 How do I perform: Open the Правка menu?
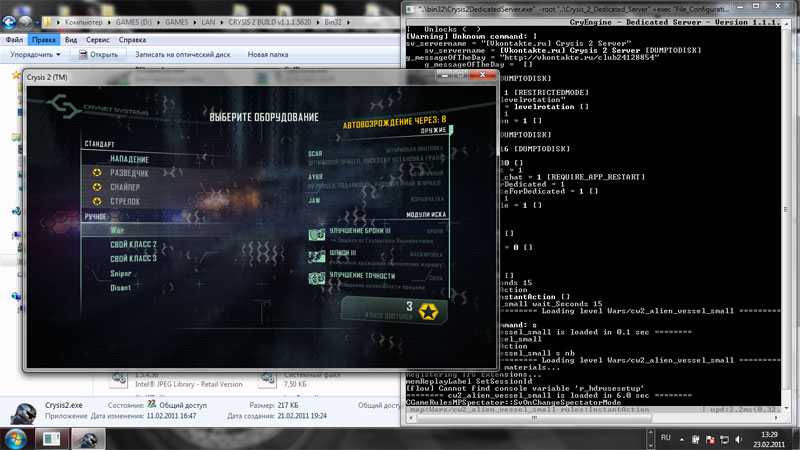[x=44, y=40]
